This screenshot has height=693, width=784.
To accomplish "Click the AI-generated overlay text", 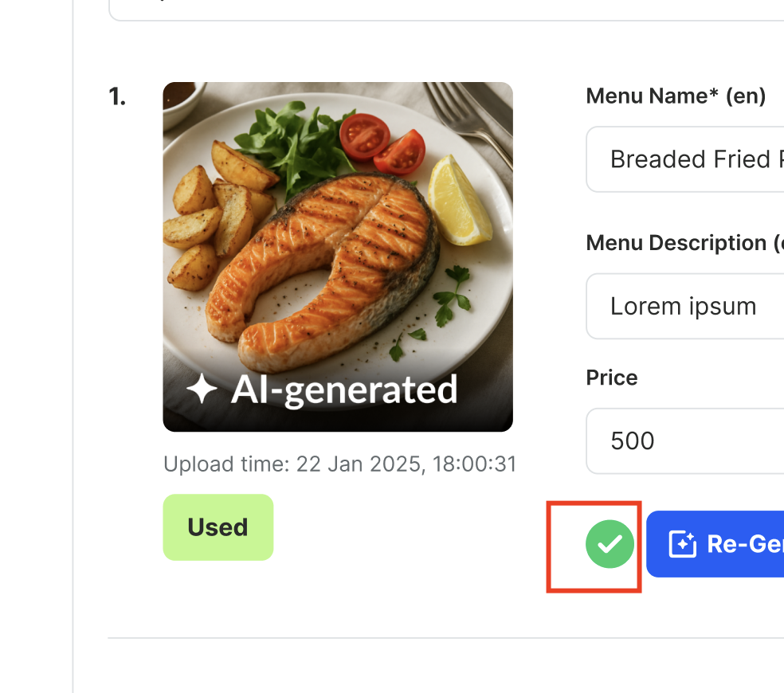I will tap(344, 390).
